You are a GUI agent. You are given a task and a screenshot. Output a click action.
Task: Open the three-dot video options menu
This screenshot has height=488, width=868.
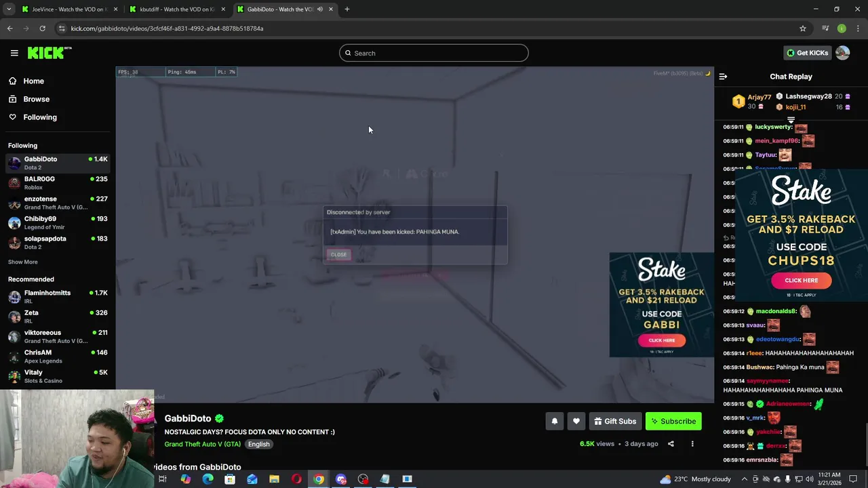pos(692,444)
